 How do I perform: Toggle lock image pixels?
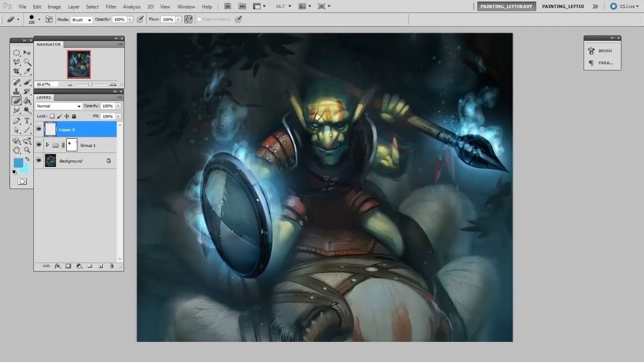pyautogui.click(x=59, y=116)
